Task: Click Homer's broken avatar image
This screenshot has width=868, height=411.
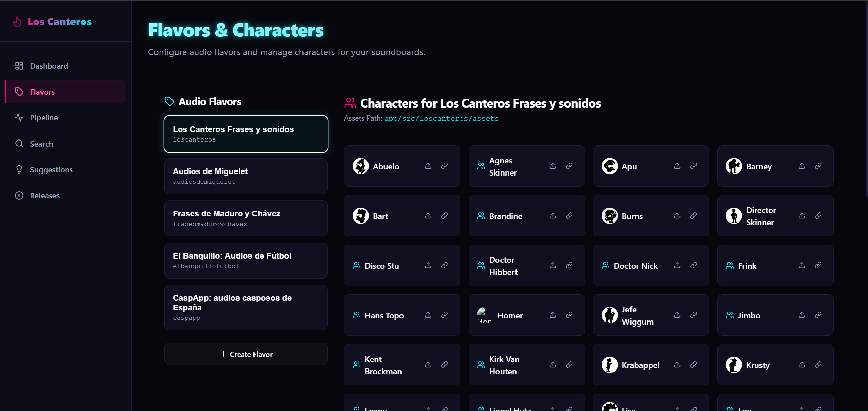Action: 485,315
